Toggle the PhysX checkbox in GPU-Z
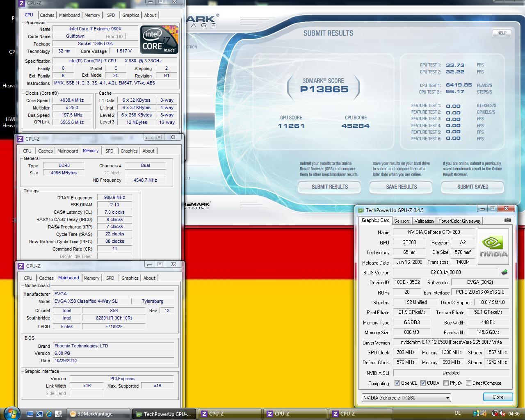Image resolution: width=525 pixels, height=420 pixels. (446, 383)
